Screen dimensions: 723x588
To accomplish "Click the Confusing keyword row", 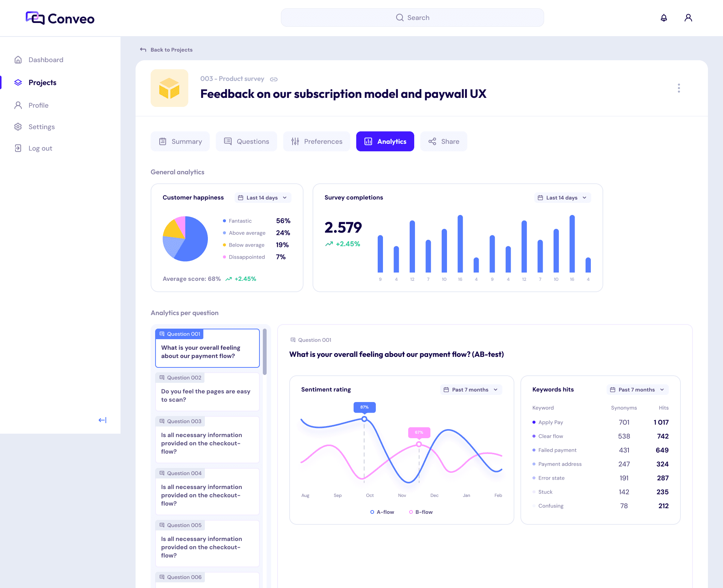I will pos(601,506).
